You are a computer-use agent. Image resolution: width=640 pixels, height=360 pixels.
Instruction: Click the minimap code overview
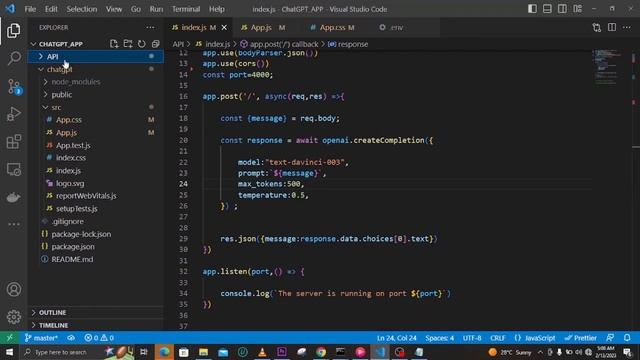(x=608, y=67)
